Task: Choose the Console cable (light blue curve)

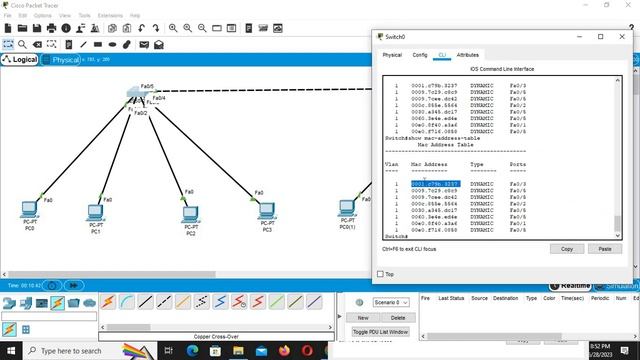Action: (127, 302)
